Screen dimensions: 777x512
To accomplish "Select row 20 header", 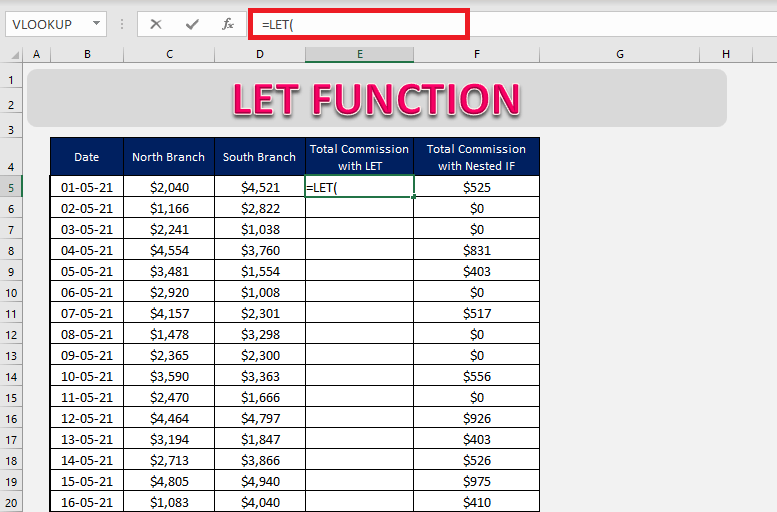I will (x=11, y=503).
